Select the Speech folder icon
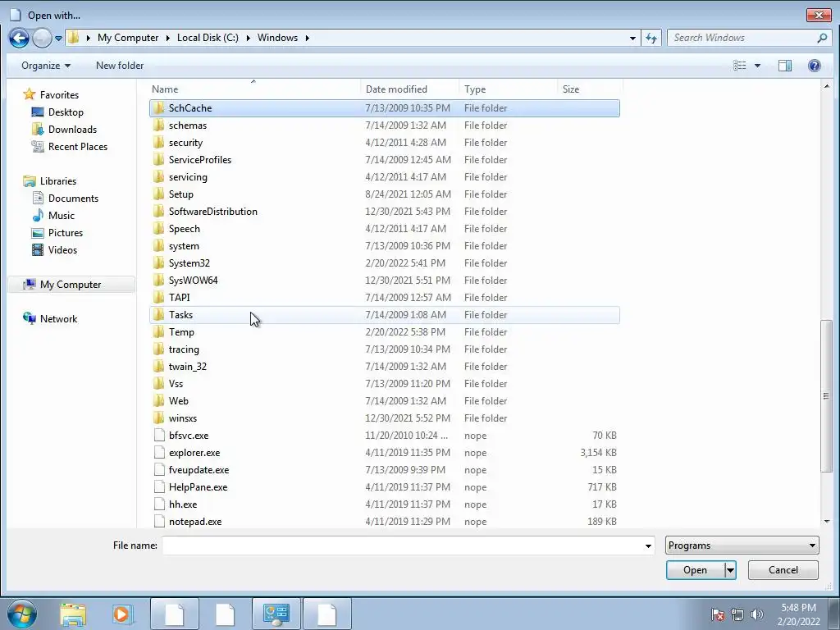The width and height of the screenshot is (840, 630). pyautogui.click(x=158, y=229)
